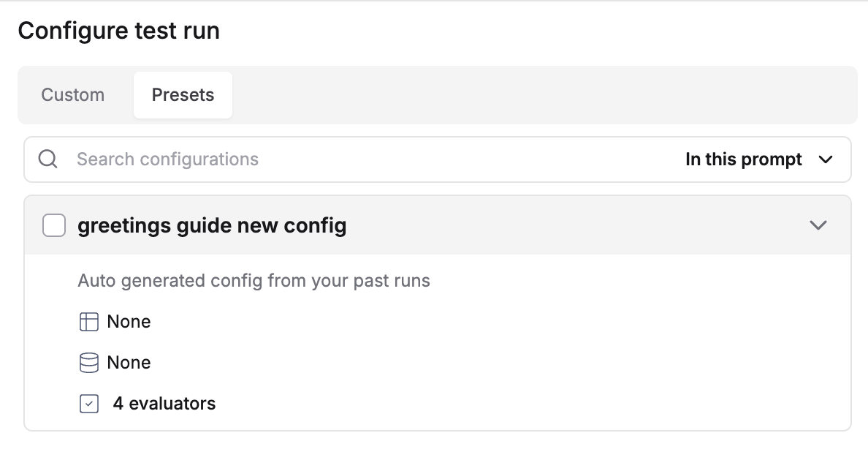Click the icon beside 4 evaluators label

tap(88, 403)
